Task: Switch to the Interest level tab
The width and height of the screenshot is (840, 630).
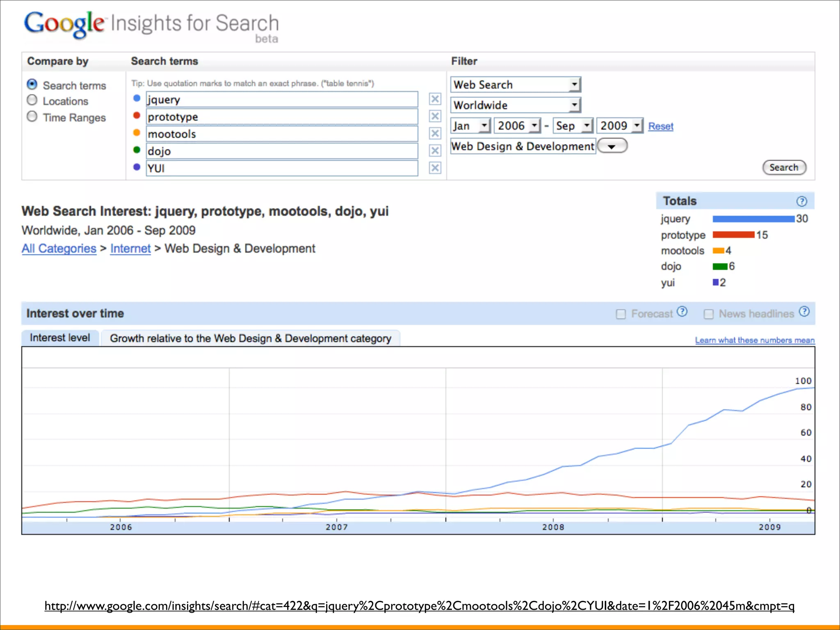Action: pos(60,338)
